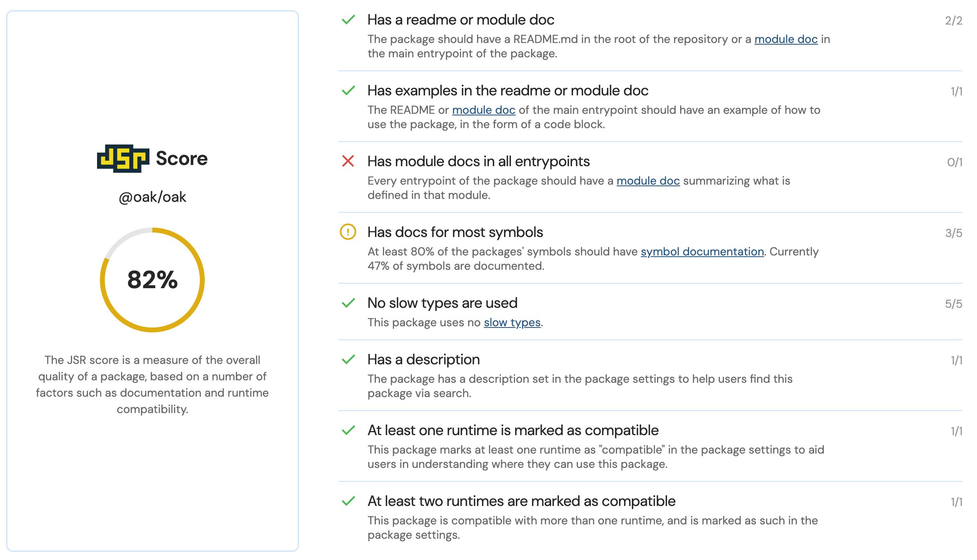Image resolution: width=977 pixels, height=560 pixels.
Task: Click the yellow warning icon for symbol docs
Action: (348, 232)
